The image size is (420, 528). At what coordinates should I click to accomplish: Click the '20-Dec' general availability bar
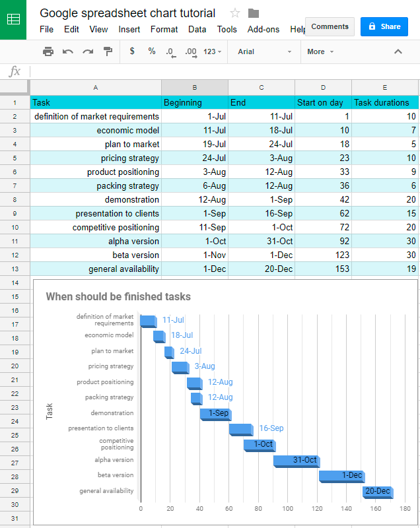pos(378,492)
